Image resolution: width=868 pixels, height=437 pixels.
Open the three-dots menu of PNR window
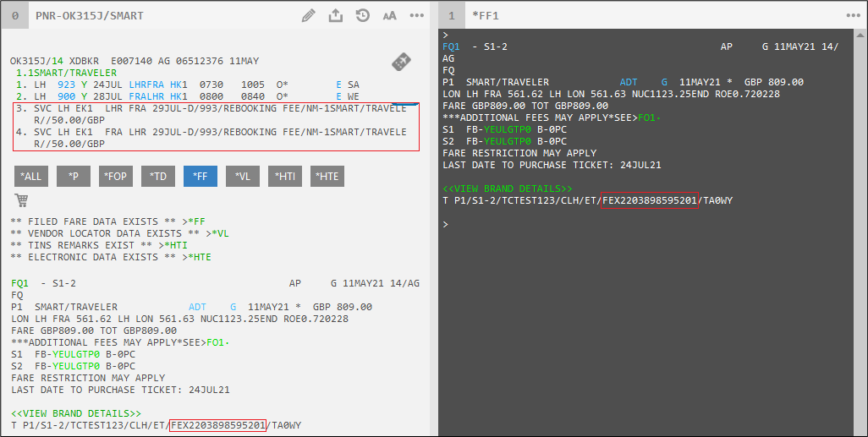(x=417, y=15)
